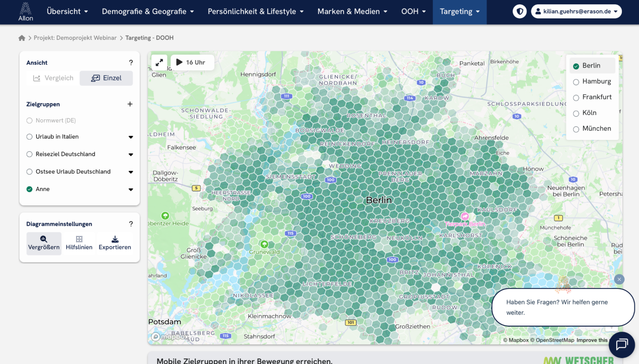Viewport: 639px width, 364px height.
Task: Add a new Zielgruppe with plus icon
Action: (x=130, y=104)
